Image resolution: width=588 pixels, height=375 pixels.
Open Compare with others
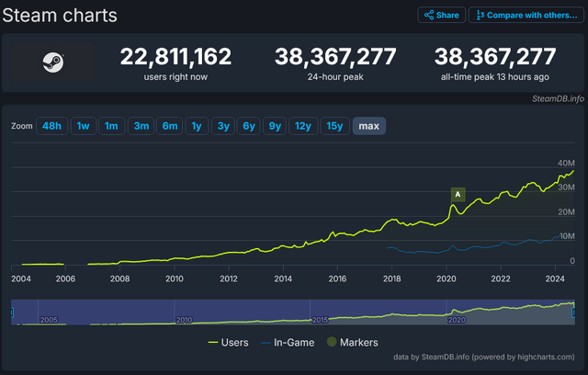526,15
